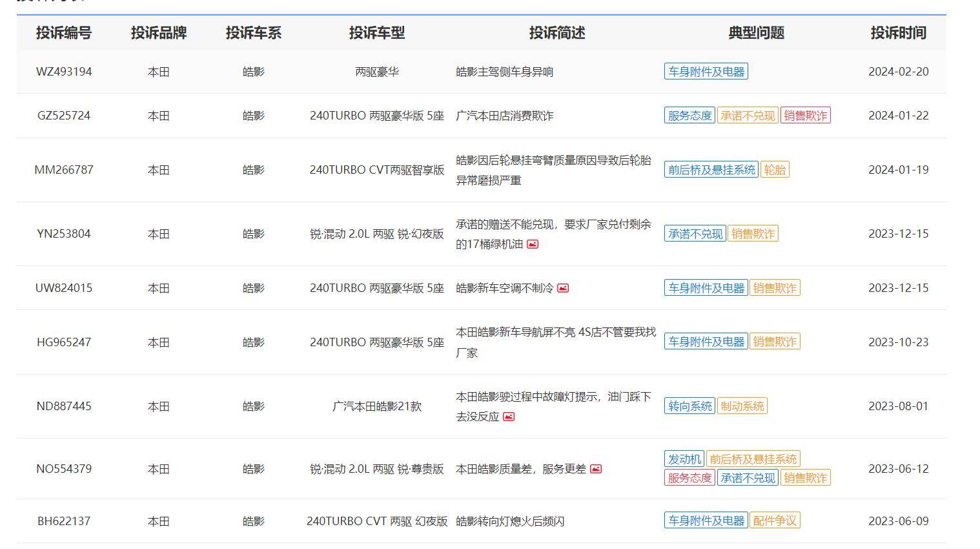Select model 240TURBO CVT 两驱 幻夜版

pyautogui.click(x=377, y=521)
